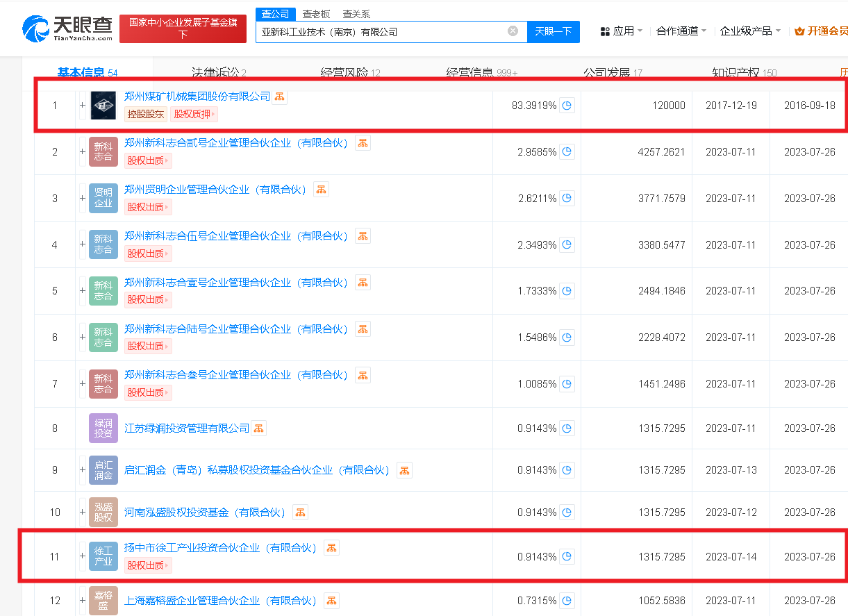Open equity structure icon beside 郑州新科志合伍号企业管理合伙企业
The width and height of the screenshot is (848, 616).
click(363, 236)
